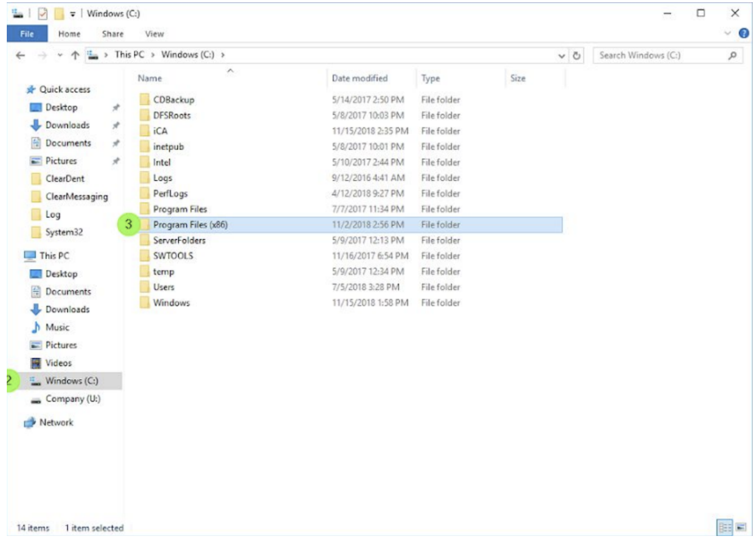
Task: Go up one folder level arrow
Action: pos(75,55)
